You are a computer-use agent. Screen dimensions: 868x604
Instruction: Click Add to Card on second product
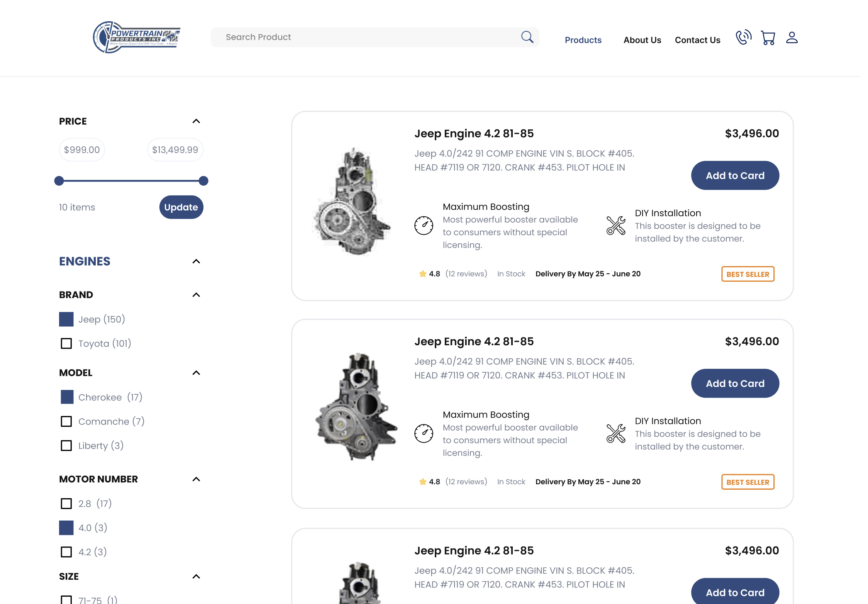pos(735,383)
